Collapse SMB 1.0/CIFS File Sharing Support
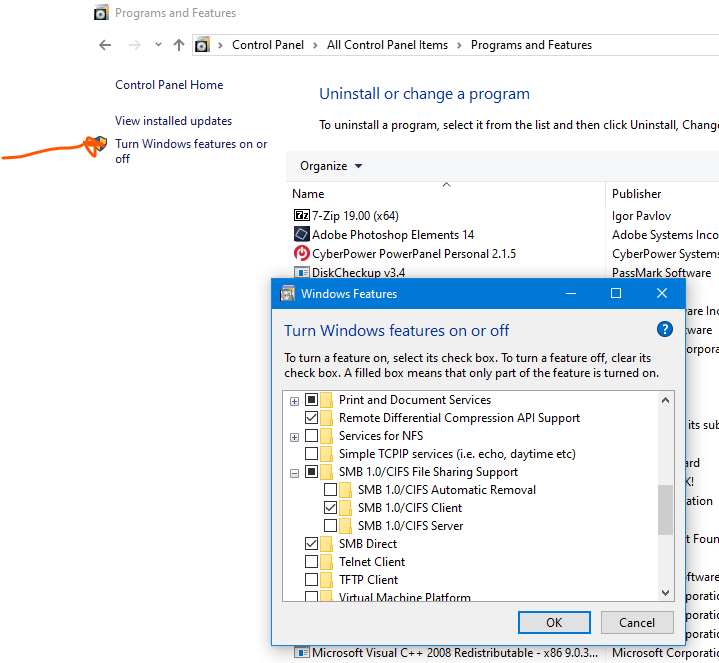Image resolution: width=719 pixels, height=663 pixels. (x=294, y=473)
